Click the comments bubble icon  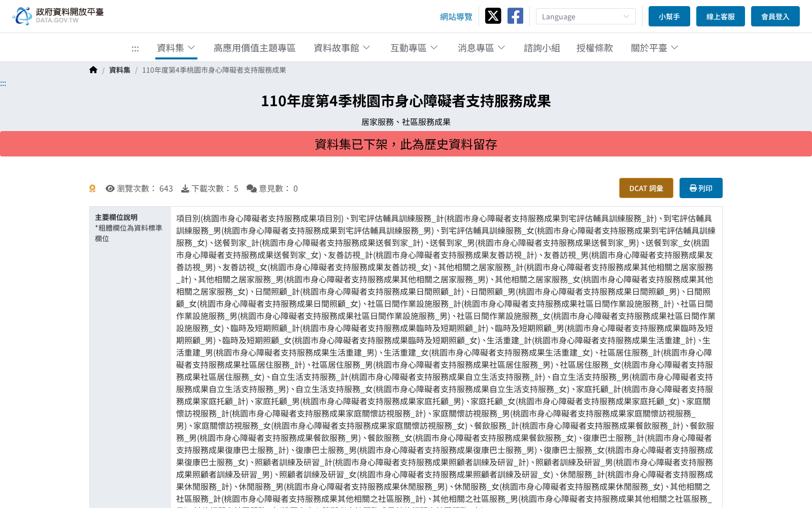(x=252, y=188)
